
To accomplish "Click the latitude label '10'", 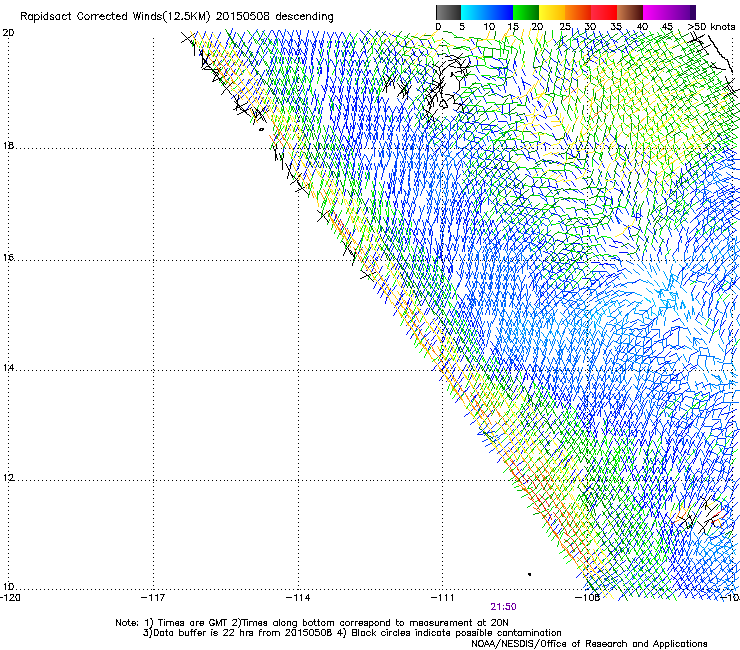I will point(8,587).
